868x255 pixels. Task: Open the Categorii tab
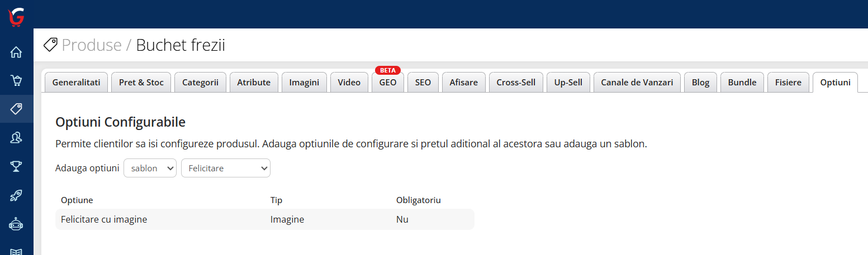(201, 82)
